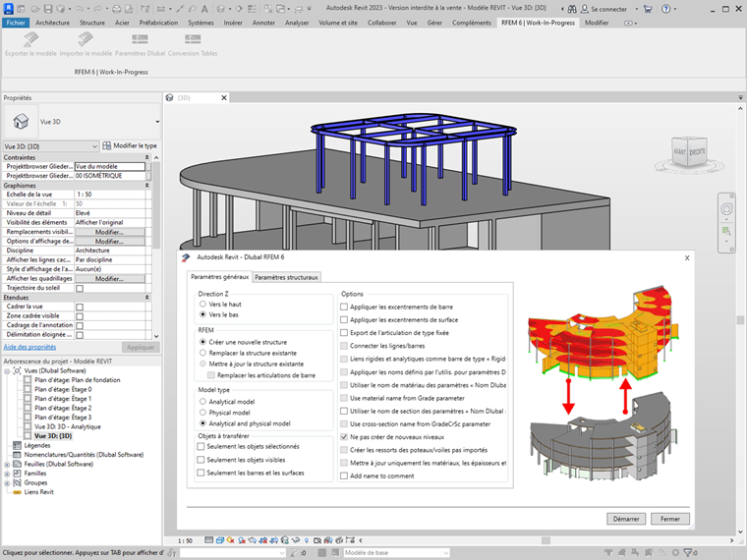The height and width of the screenshot is (560, 747).
Task: Open the type selector dropdown arrow in Properties
Action: [x=157, y=122]
